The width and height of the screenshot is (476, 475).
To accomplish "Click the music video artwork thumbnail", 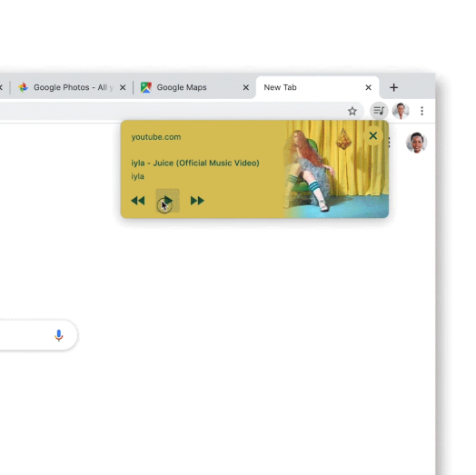I will (x=336, y=169).
